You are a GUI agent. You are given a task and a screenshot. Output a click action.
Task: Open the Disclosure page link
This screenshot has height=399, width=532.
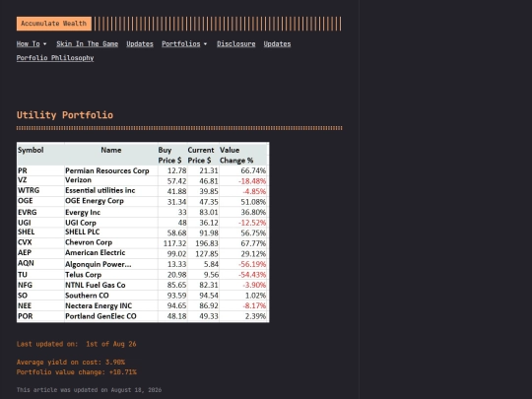236,44
